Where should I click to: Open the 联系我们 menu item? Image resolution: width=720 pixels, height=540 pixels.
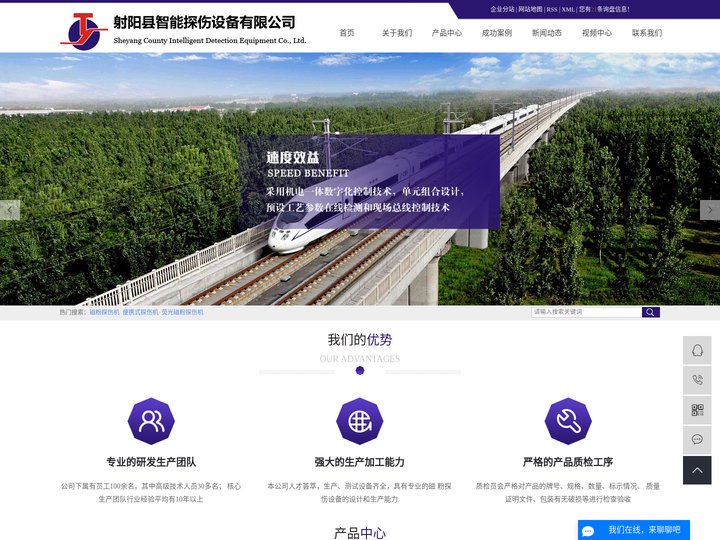647,33
